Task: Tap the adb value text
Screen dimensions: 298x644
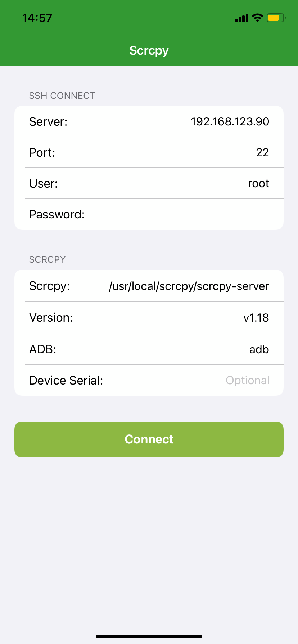Action: coord(259,349)
